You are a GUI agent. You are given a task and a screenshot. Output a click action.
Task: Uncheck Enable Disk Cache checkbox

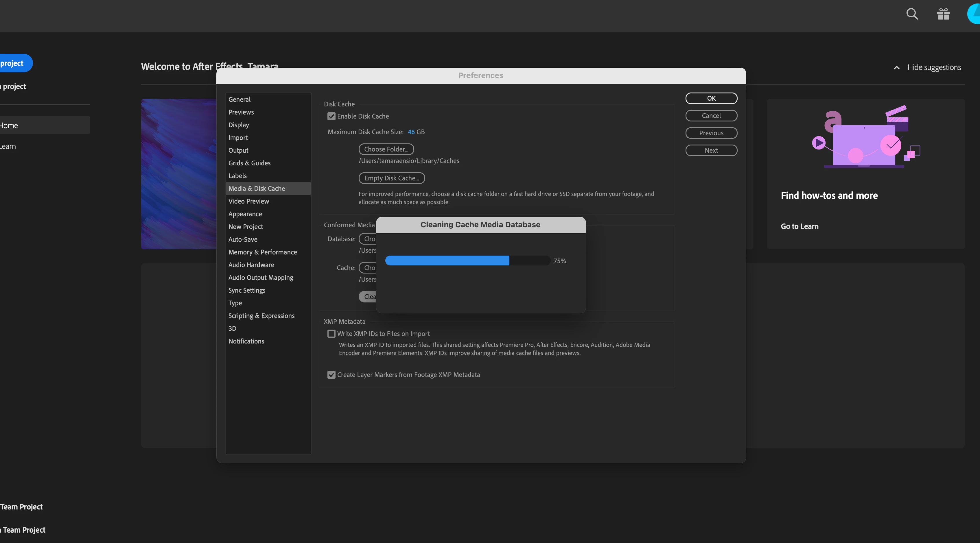[x=331, y=116]
